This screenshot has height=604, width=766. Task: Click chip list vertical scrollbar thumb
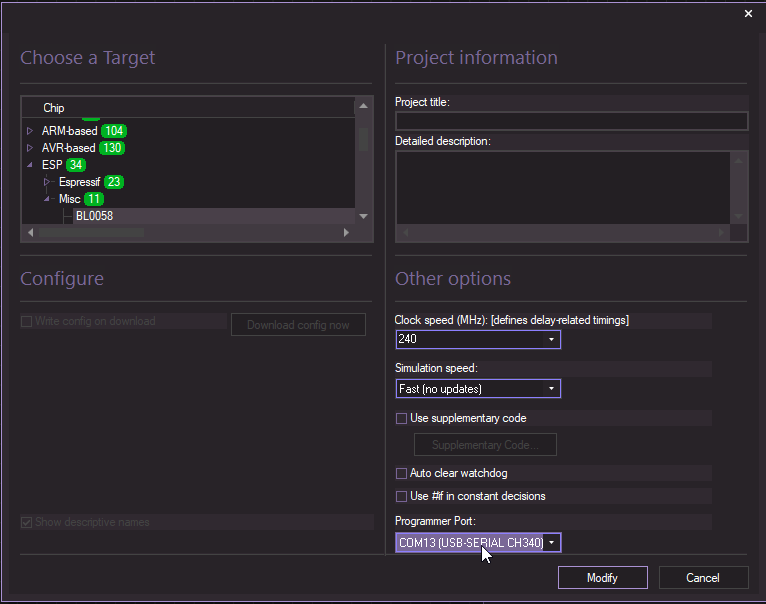(363, 140)
